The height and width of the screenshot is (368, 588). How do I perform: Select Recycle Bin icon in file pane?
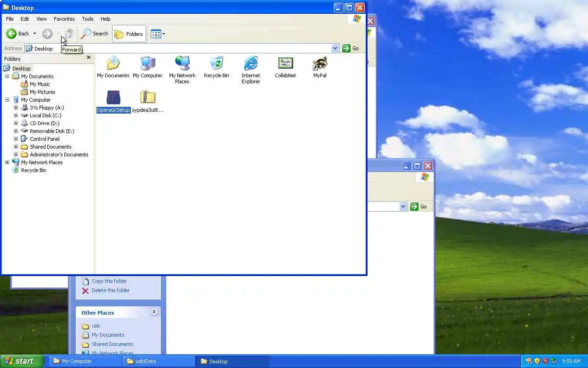click(x=216, y=67)
